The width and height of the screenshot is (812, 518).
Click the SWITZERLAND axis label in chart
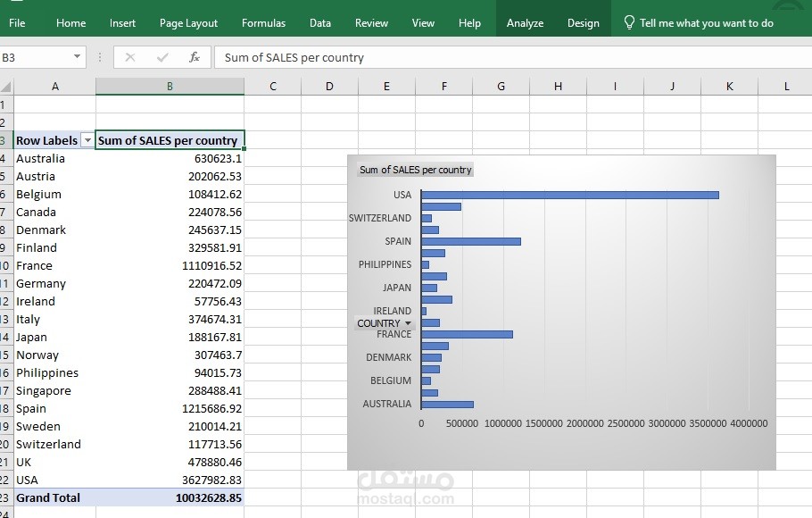pos(380,218)
